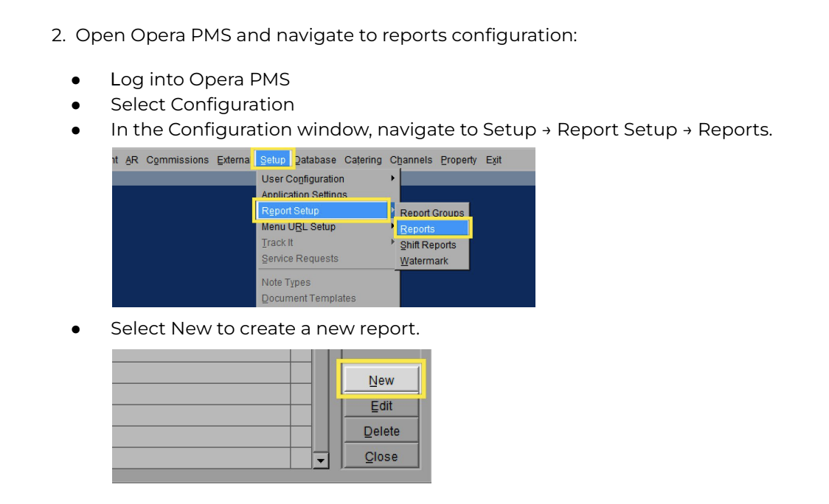The width and height of the screenshot is (829, 504).
Task: Click the step 2 heading about Opera PMS
Action: (315, 35)
